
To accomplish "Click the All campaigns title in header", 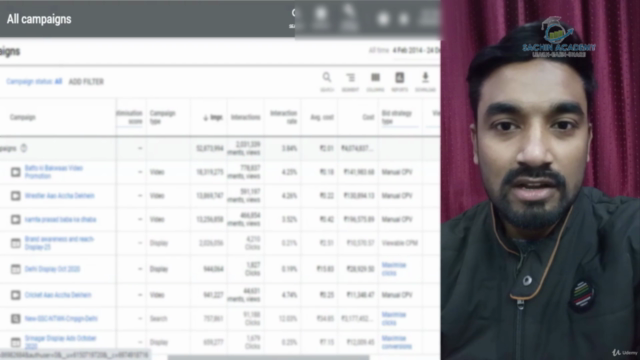I will (x=39, y=19).
